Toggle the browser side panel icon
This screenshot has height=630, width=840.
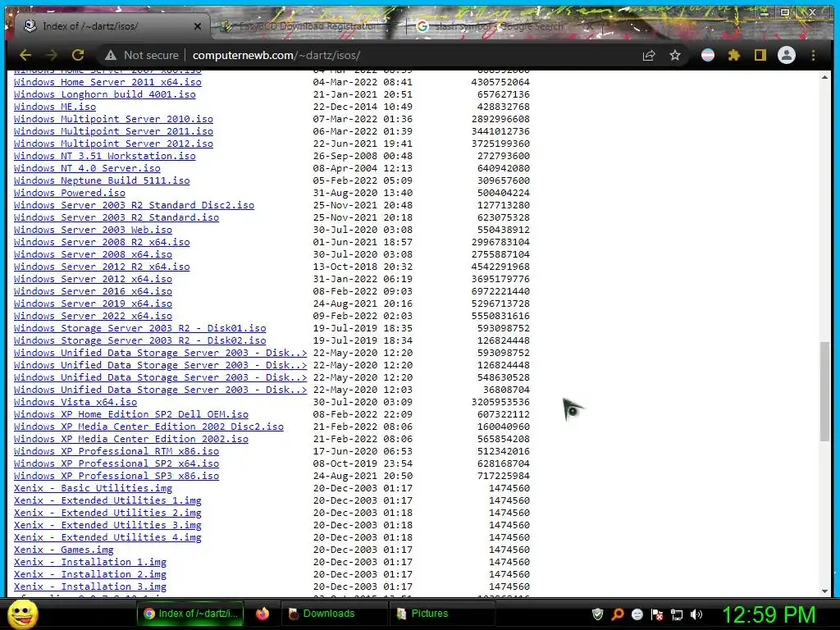[x=760, y=55]
